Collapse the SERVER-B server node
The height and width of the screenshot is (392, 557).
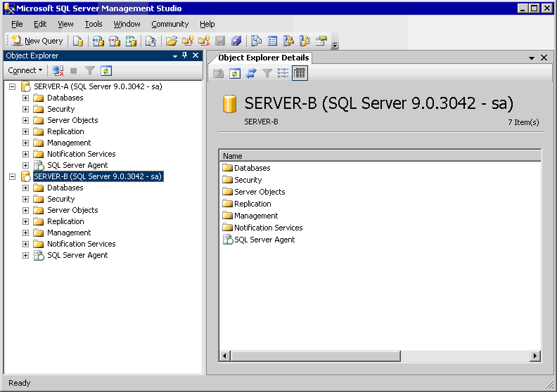pyautogui.click(x=12, y=176)
